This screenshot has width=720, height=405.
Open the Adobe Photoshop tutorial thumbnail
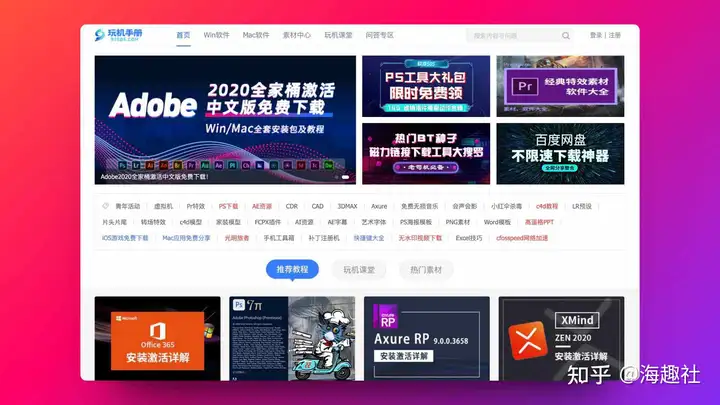(x=290, y=338)
